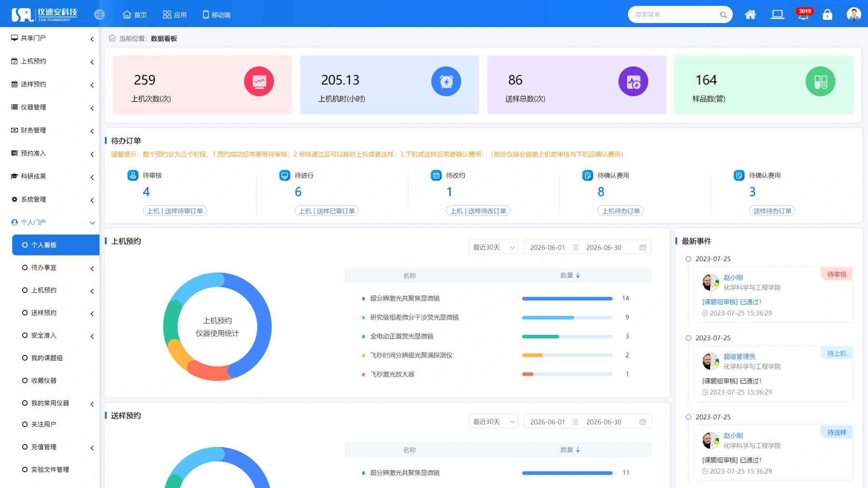The width and height of the screenshot is (868, 488).
Task: Click progress bar for 全电动正置荧光显微镜
Action: (567, 337)
